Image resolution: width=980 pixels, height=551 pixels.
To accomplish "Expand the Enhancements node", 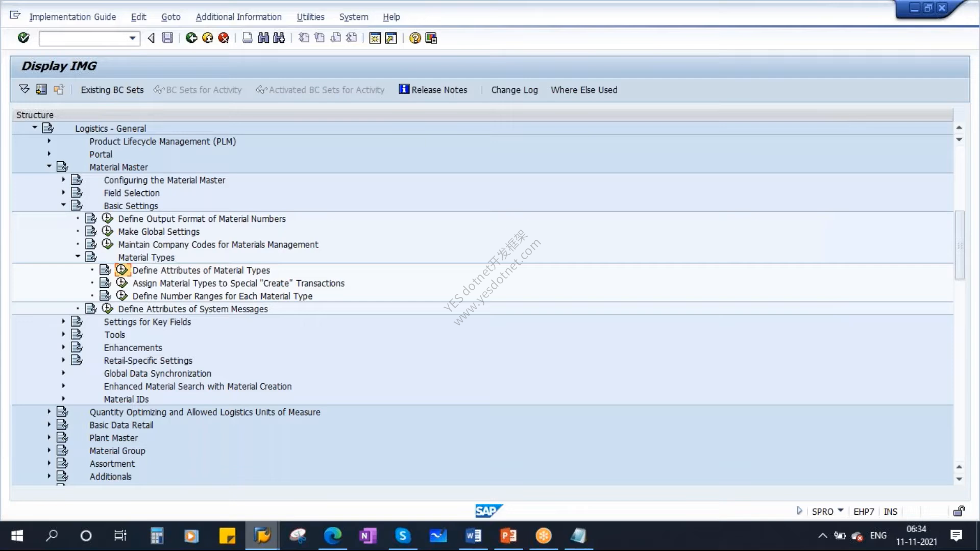I will (x=63, y=347).
